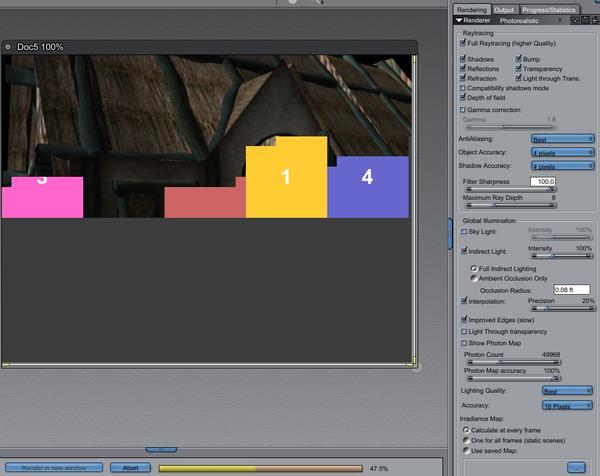Open the AntiAliasing dropdown
The height and width of the screenshot is (476, 600).
(x=562, y=139)
